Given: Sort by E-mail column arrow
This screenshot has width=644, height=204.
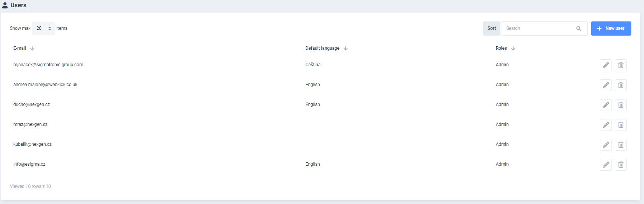Looking at the screenshot, I should 32,48.
